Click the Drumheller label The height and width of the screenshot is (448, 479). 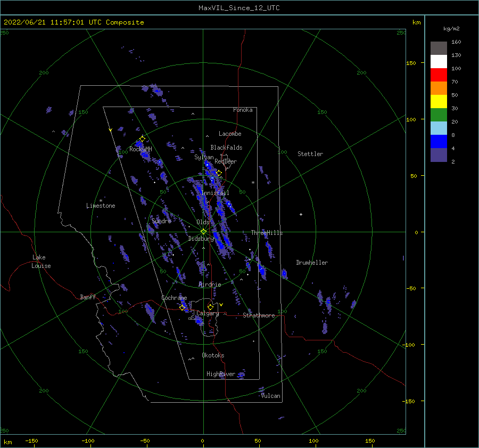pyautogui.click(x=312, y=263)
